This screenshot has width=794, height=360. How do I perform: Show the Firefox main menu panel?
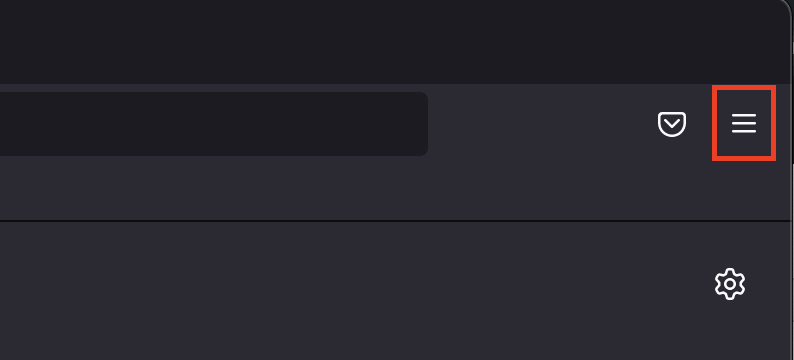pyautogui.click(x=743, y=123)
